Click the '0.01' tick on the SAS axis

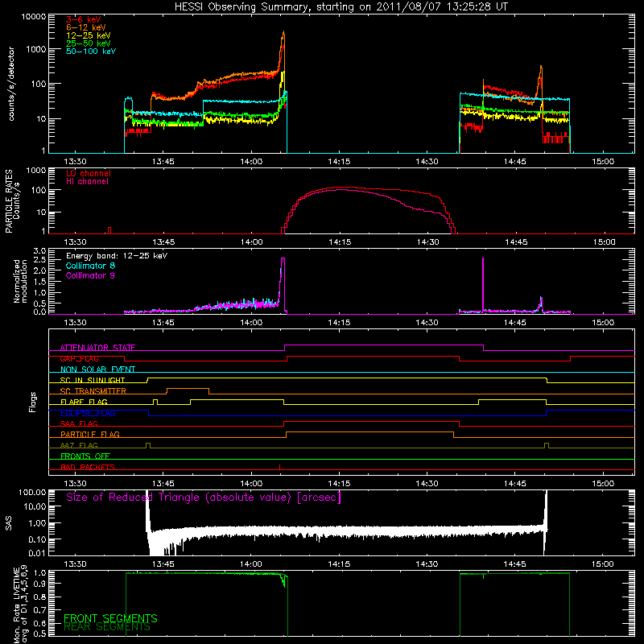tap(37, 553)
